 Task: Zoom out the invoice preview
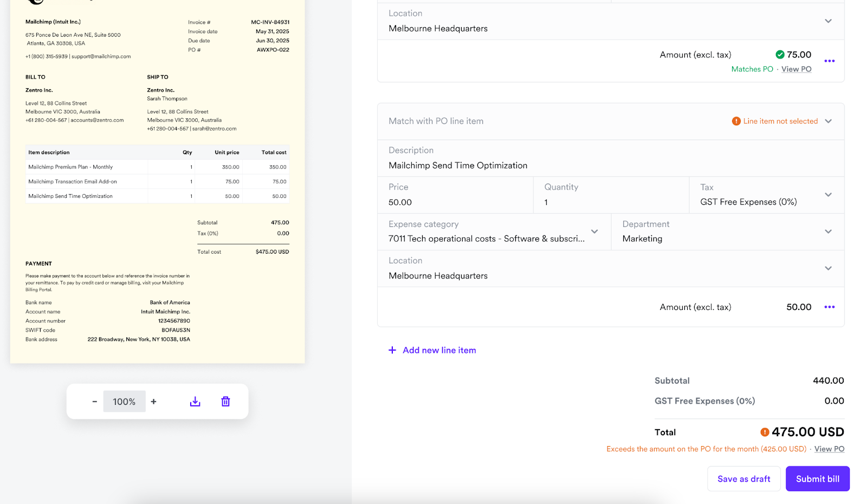(94, 402)
